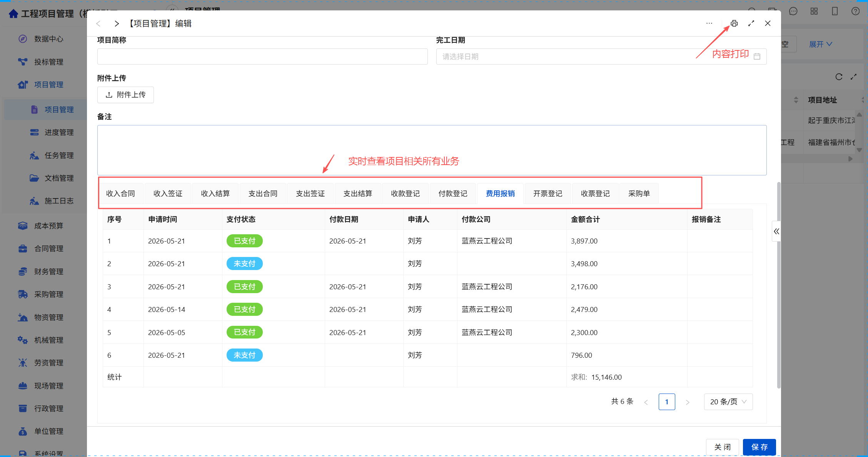Click the next page pagination arrow
Viewport: 868px width, 457px height.
click(688, 402)
